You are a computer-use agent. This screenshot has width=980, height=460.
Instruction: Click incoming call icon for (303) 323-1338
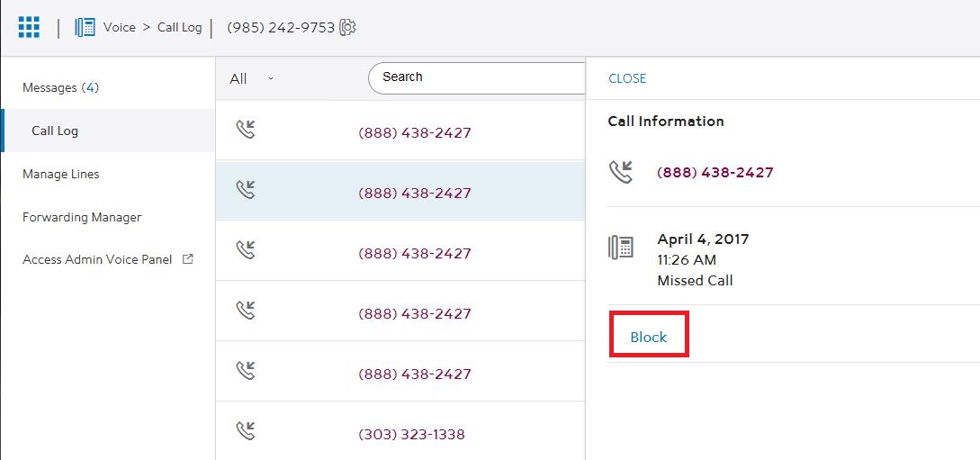click(245, 431)
